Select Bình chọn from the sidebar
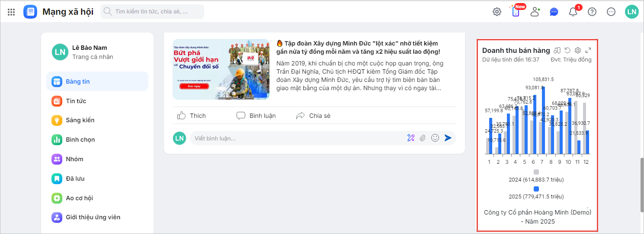The width and height of the screenshot is (644, 234). pyautogui.click(x=80, y=140)
